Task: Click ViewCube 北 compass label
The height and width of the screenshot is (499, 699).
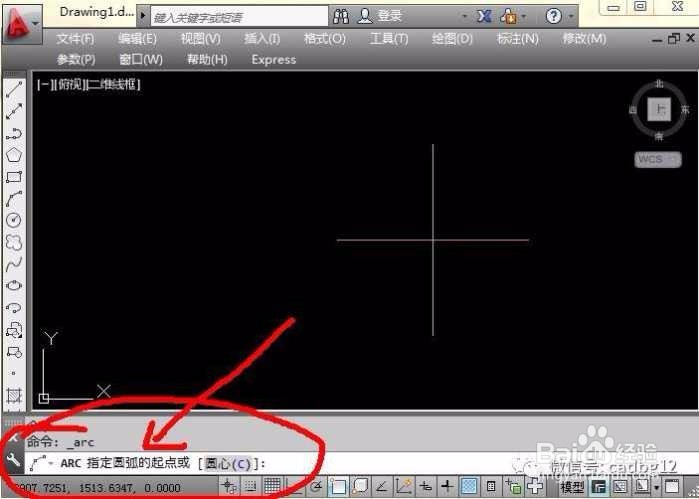Action: tap(659, 83)
